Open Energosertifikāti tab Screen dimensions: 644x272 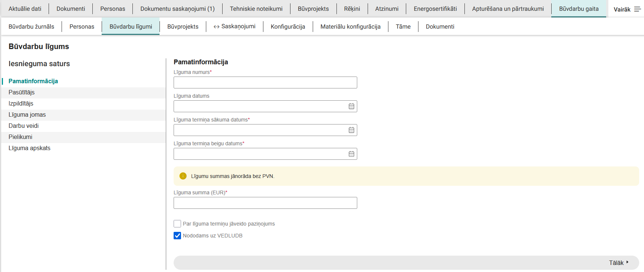[435, 9]
